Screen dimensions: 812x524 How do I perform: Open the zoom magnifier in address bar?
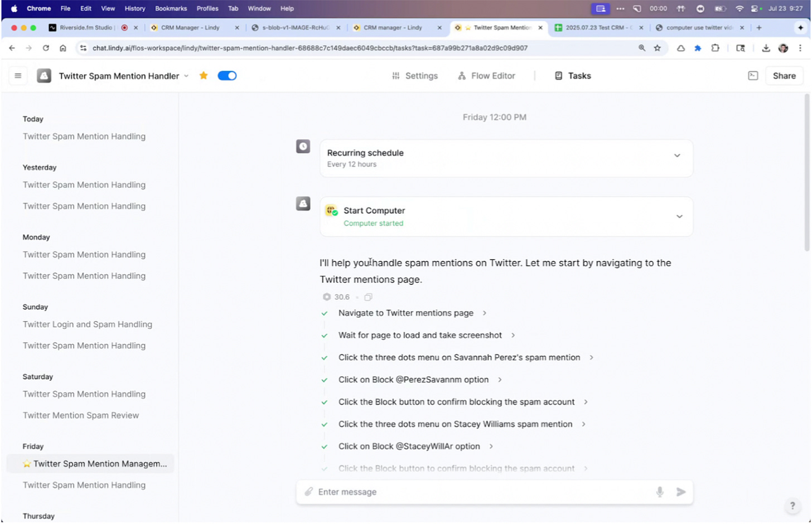[x=642, y=48]
